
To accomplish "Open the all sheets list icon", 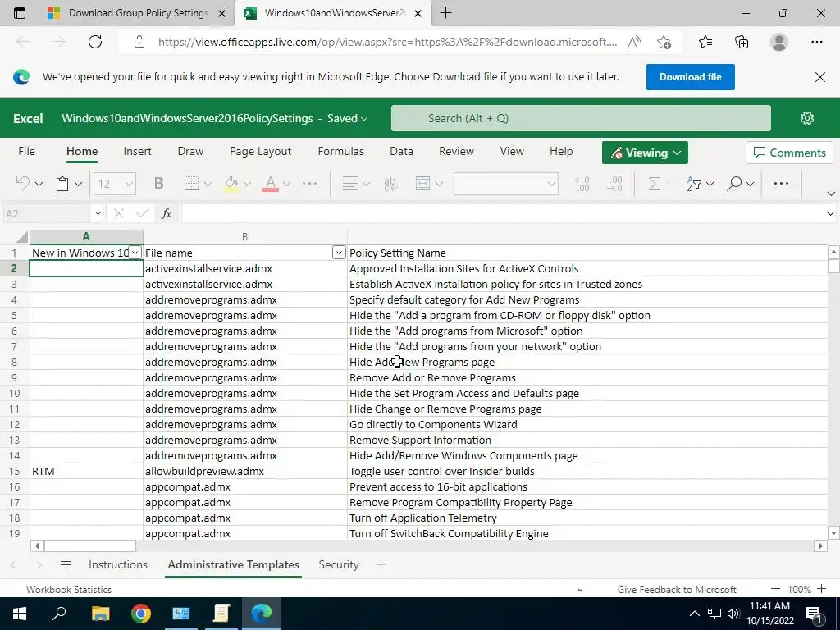I will pyautogui.click(x=66, y=564).
